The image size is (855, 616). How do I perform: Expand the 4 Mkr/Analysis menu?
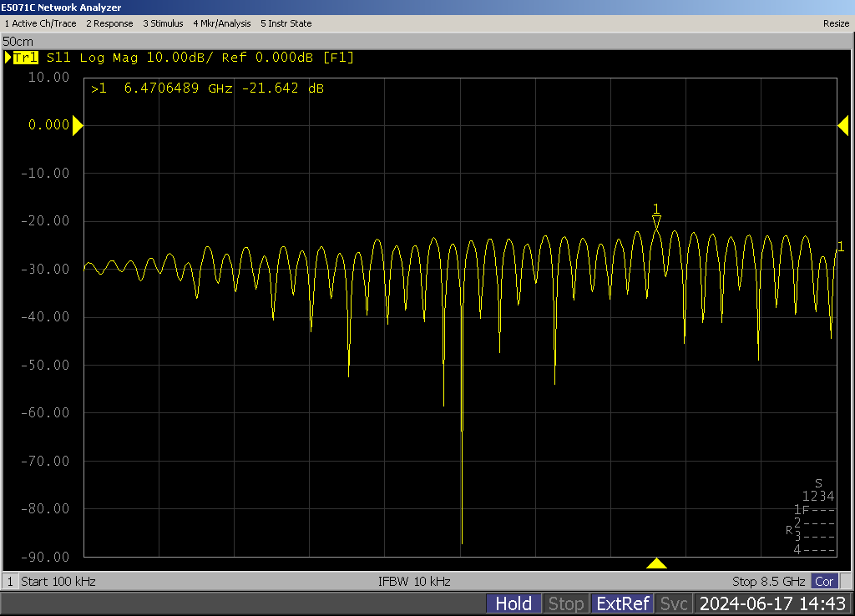221,23
